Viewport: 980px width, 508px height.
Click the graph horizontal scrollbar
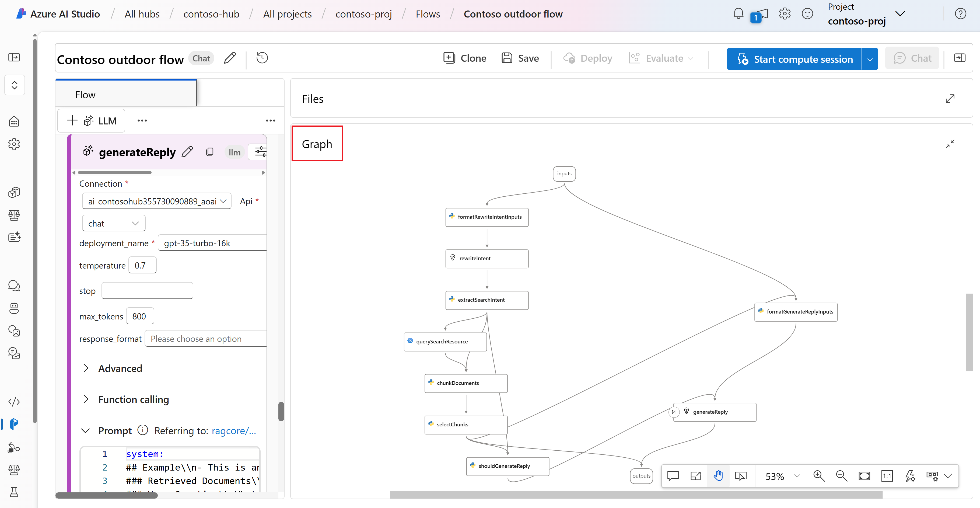tap(636, 495)
